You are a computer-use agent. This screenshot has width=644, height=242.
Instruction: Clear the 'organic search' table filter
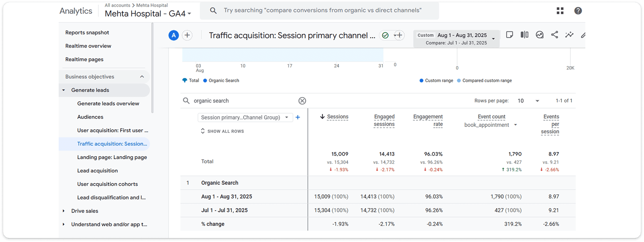point(302,101)
